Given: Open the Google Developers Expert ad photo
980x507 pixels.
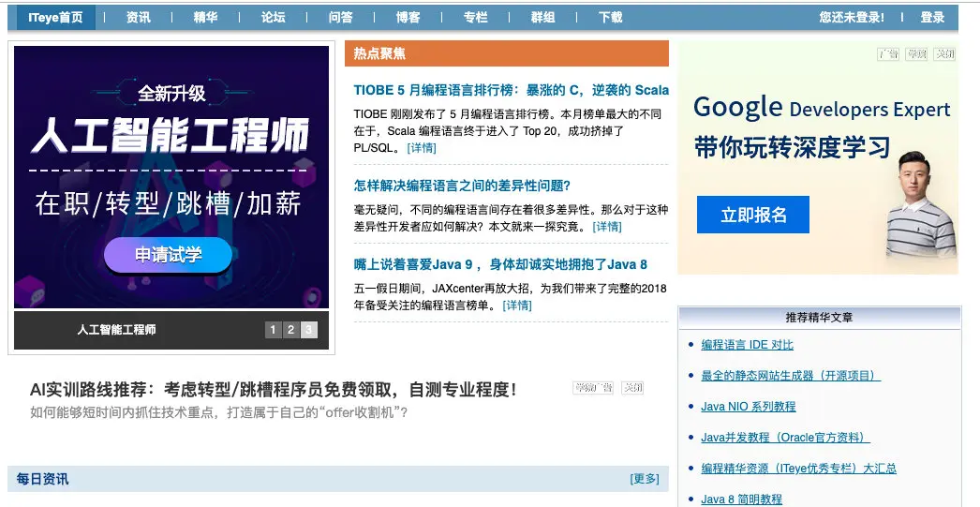Looking at the screenshot, I should (921, 203).
